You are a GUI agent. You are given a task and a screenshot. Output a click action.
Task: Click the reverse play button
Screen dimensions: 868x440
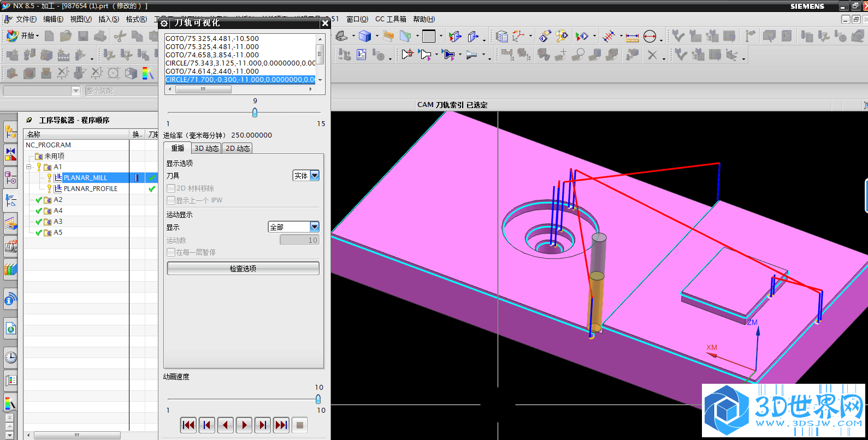[226, 425]
